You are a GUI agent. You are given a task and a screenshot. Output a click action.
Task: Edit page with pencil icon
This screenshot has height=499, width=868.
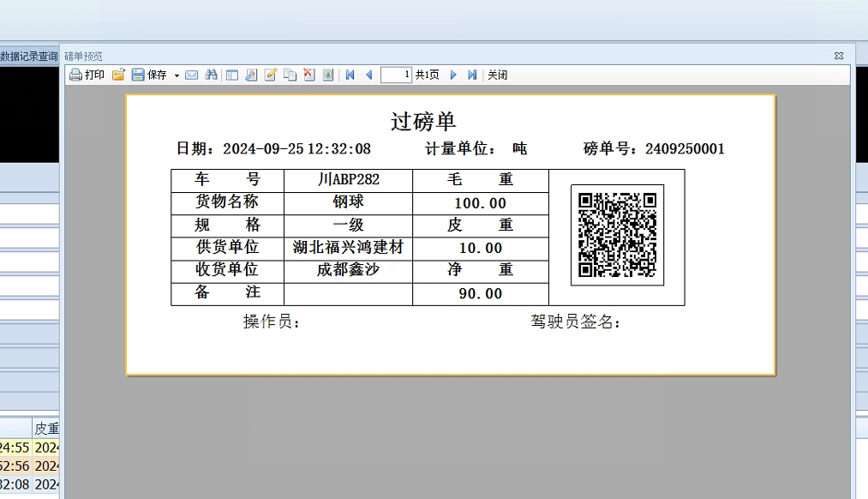[271, 75]
